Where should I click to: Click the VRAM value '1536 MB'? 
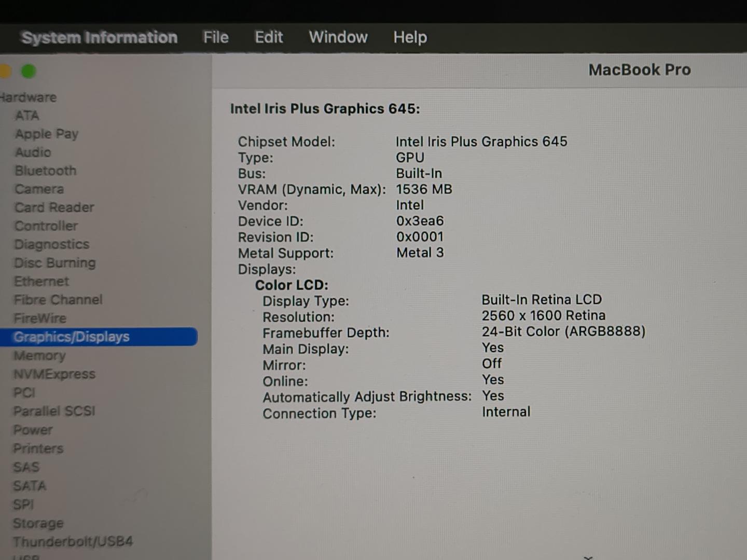(424, 189)
